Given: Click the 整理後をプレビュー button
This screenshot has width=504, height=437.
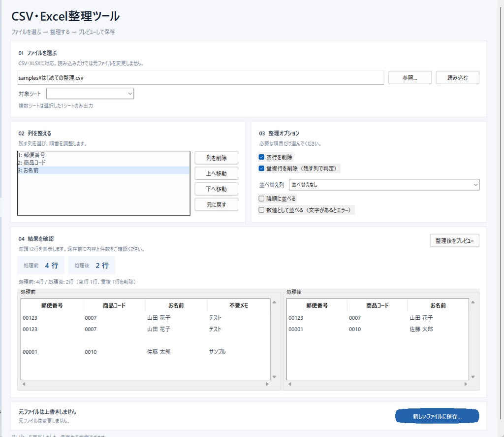Looking at the screenshot, I should tap(454, 241).
